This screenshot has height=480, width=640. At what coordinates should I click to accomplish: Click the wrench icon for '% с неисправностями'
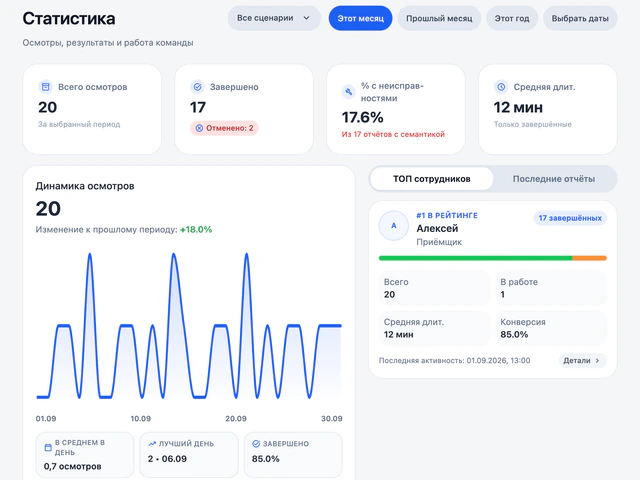349,92
